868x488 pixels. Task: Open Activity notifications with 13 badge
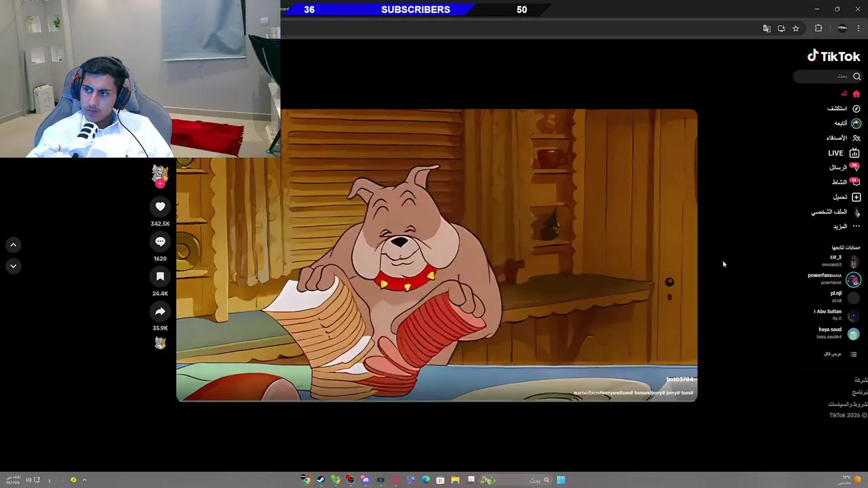point(846,182)
